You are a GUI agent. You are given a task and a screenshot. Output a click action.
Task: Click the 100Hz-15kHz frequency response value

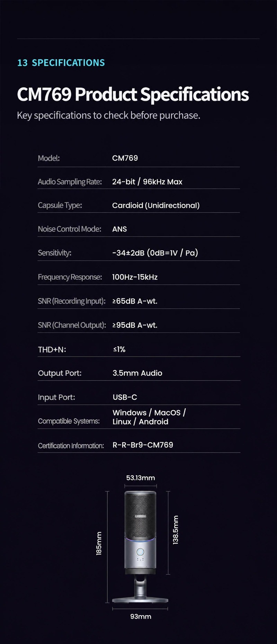pyautogui.click(x=135, y=277)
